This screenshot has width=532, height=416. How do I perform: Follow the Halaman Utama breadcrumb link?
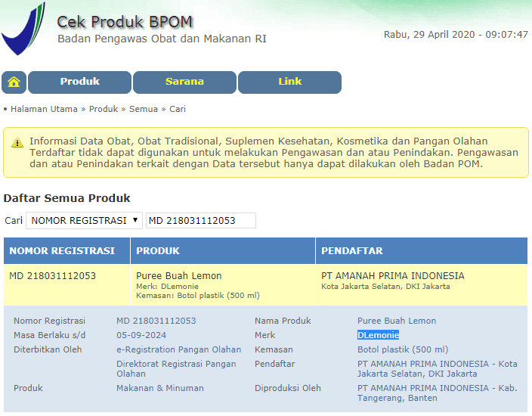(x=44, y=109)
